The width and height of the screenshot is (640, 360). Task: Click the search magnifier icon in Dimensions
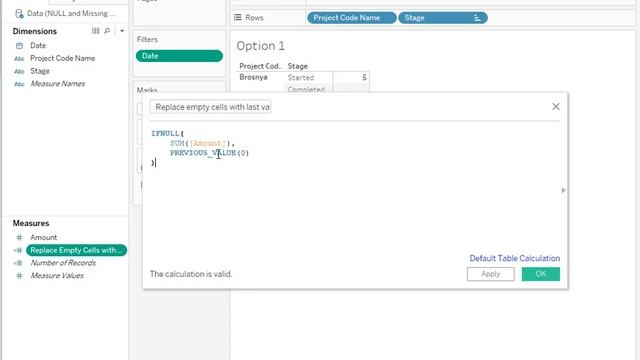coord(107,31)
